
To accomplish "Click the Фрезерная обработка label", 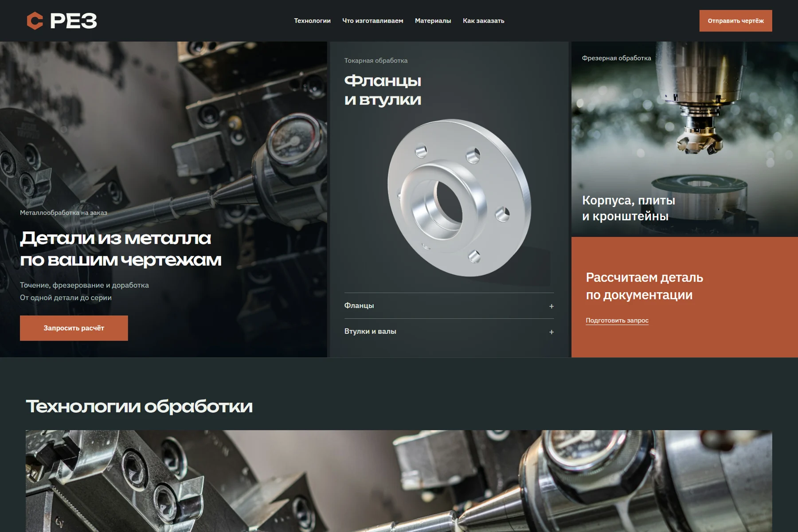I will tap(616, 58).
